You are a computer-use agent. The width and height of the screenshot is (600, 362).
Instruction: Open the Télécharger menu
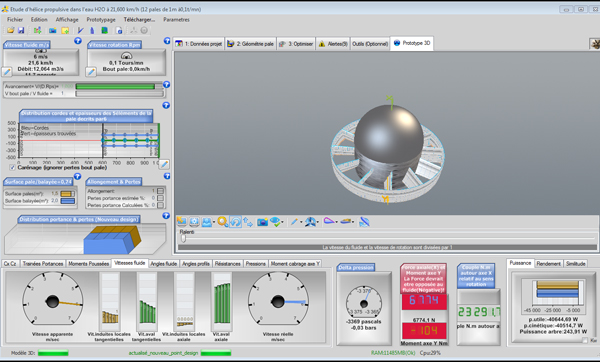pyautogui.click(x=139, y=20)
